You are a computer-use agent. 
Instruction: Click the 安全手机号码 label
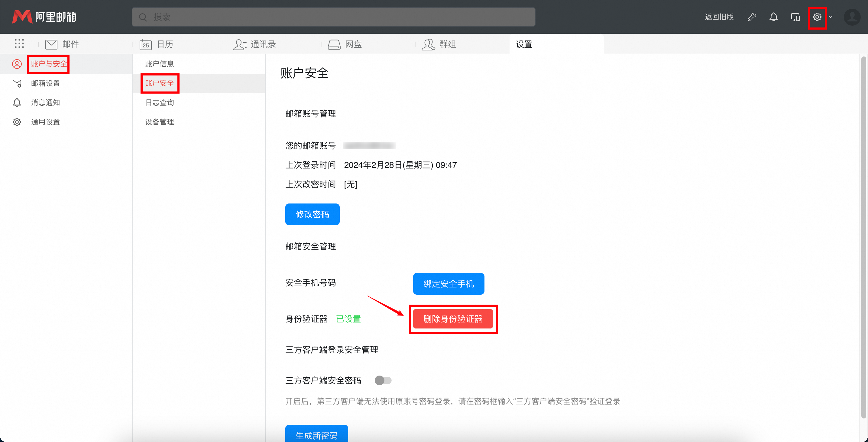point(311,283)
